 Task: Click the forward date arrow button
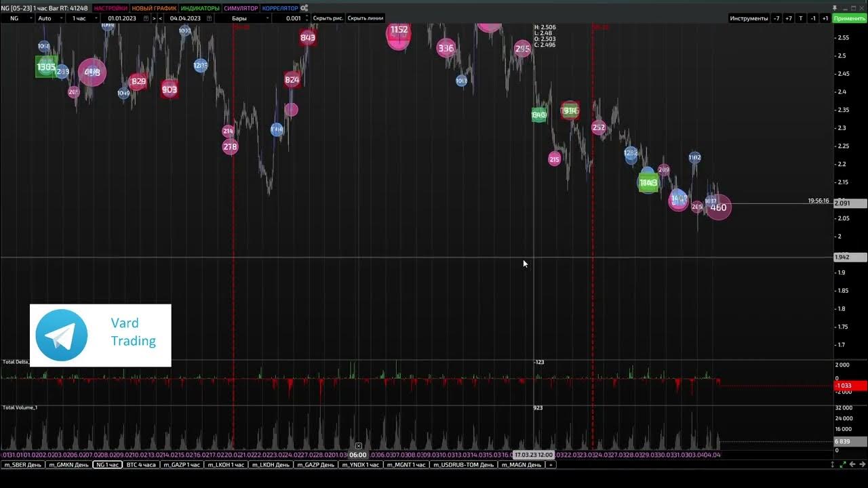pos(154,18)
